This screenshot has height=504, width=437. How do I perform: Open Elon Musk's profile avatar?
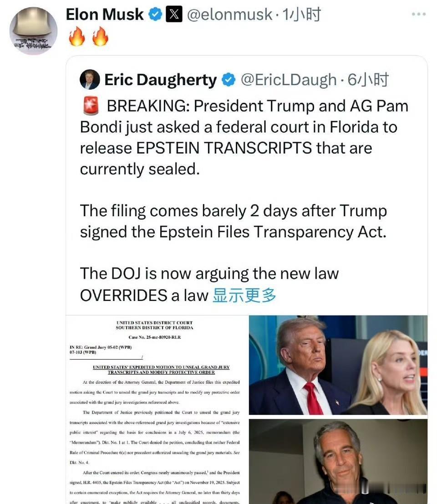click(33, 31)
